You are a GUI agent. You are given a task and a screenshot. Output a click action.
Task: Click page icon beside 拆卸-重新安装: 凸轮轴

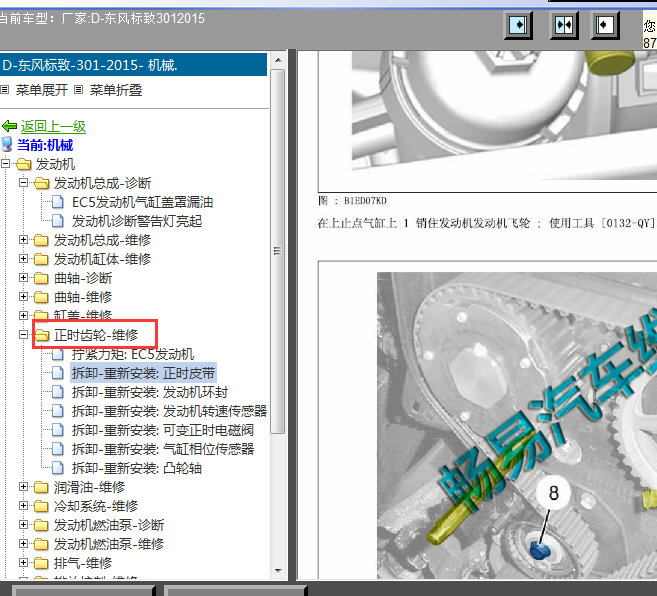58,468
